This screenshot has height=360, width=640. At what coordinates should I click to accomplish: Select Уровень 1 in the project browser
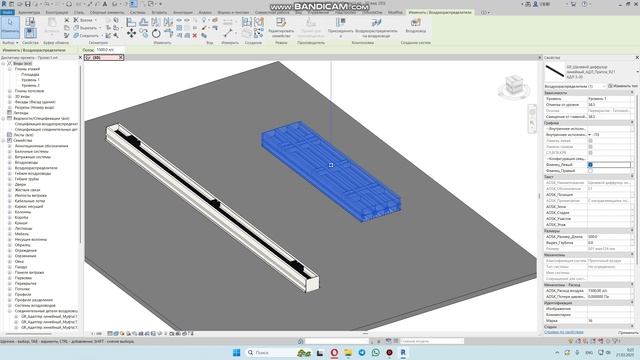tap(31, 80)
